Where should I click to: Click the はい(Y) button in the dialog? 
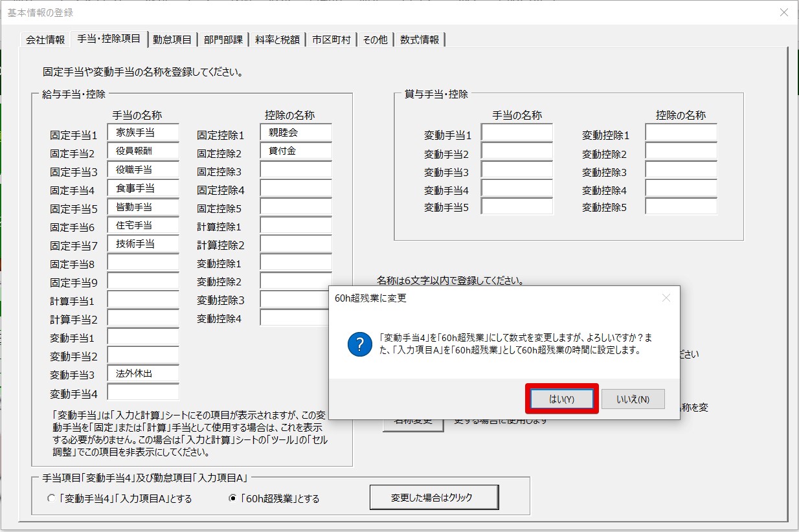(561, 399)
